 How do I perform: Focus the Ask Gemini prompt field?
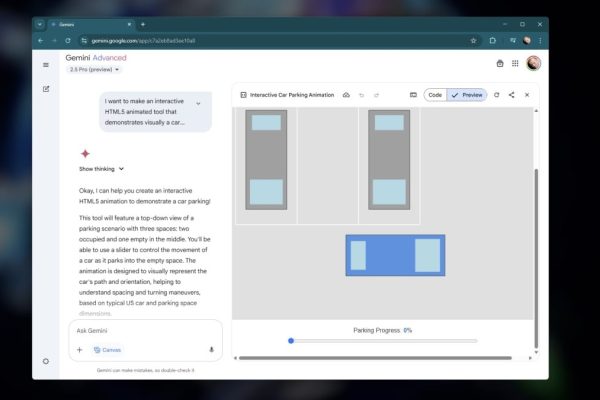pyautogui.click(x=145, y=330)
